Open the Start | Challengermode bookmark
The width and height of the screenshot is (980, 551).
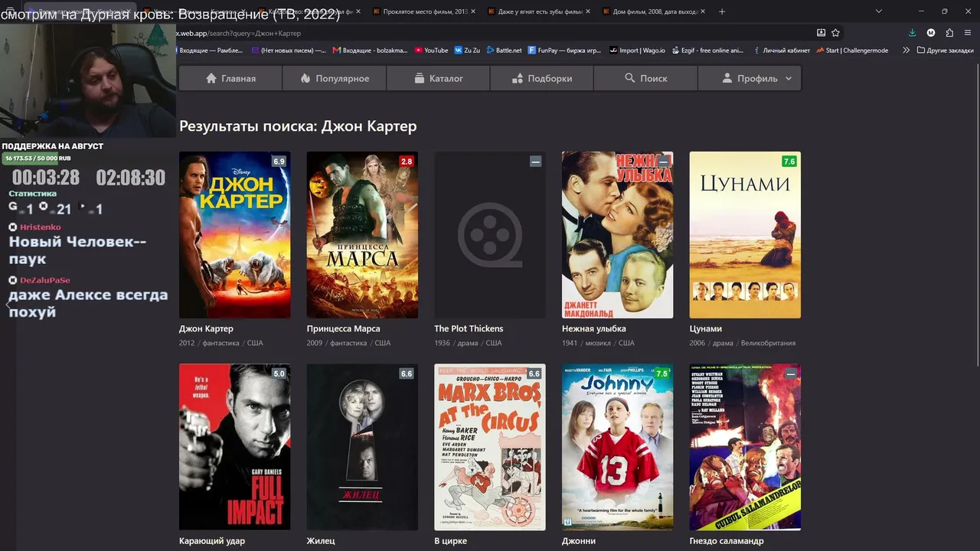[851, 51]
